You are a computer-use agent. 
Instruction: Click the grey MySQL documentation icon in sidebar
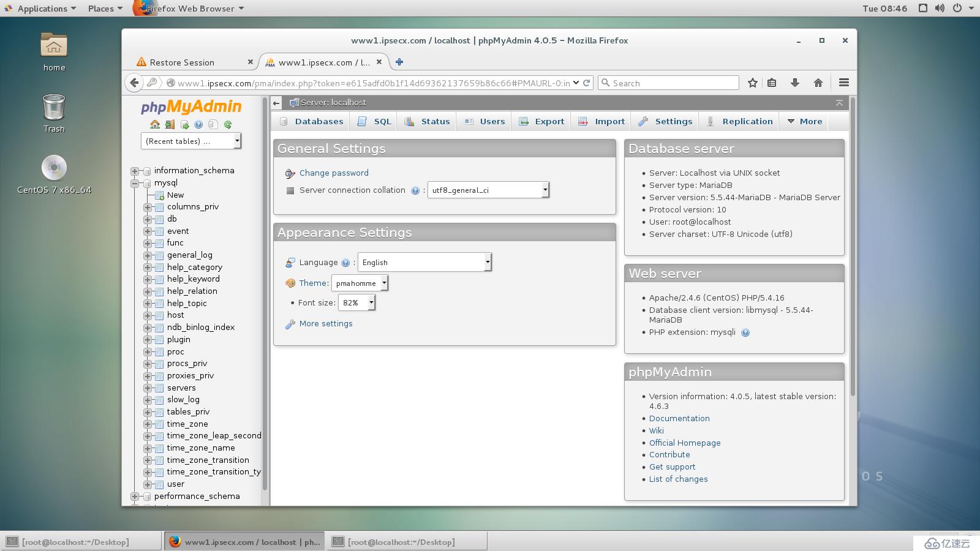point(213,124)
